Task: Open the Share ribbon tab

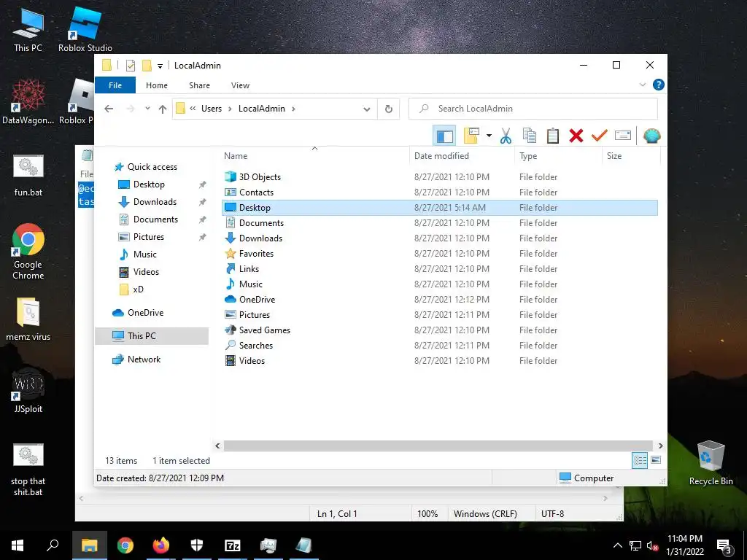Action: pyautogui.click(x=199, y=85)
